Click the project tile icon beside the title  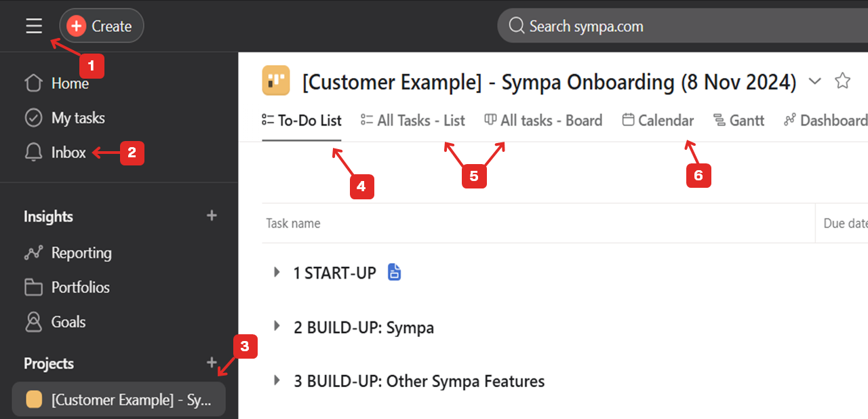point(275,81)
